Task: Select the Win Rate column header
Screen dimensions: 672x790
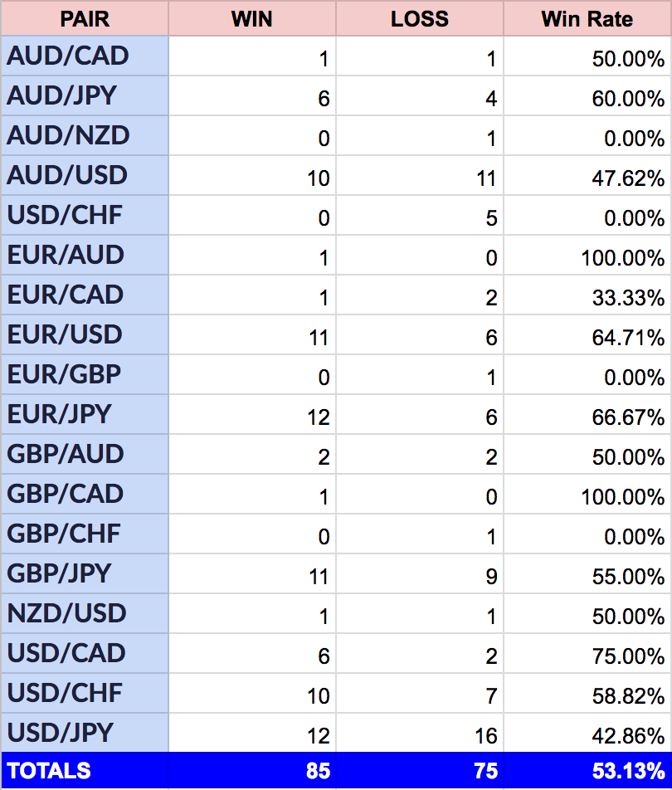Action: [587, 18]
